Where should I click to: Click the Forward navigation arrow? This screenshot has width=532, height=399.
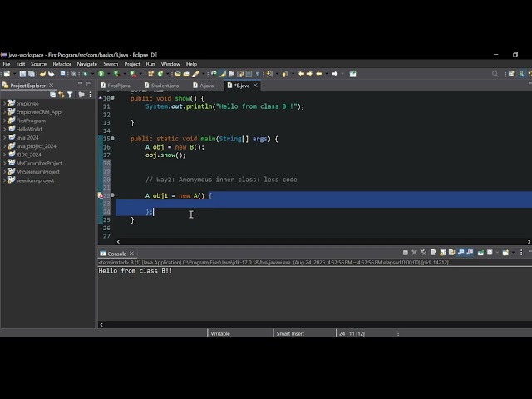[334, 74]
